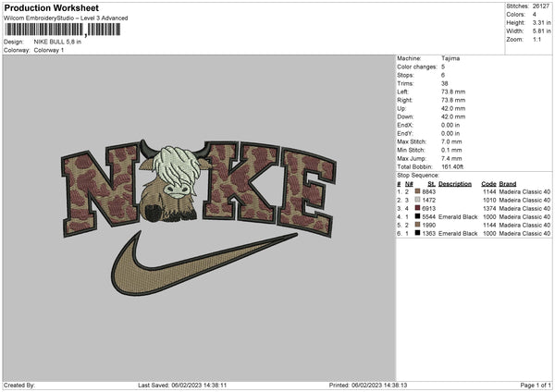The width and height of the screenshot is (555, 392).
Task: Click the Min Stitch value 0.1 mm
Action: point(451,150)
